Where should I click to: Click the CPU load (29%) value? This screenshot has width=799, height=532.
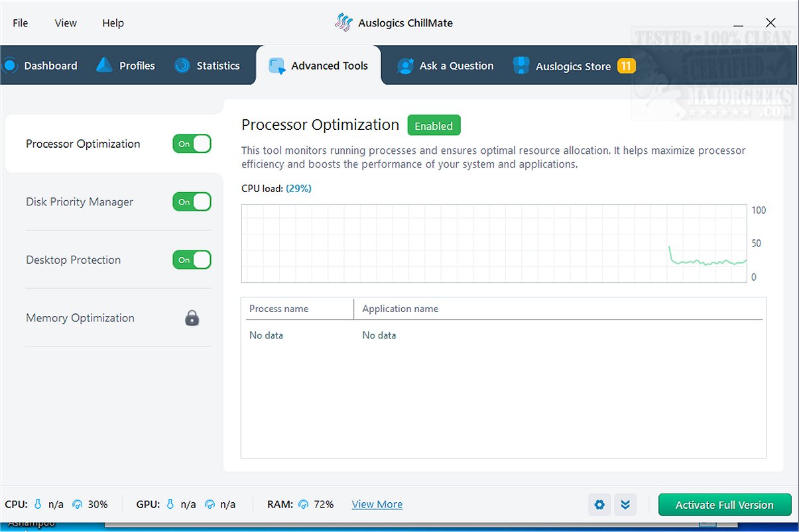pos(298,188)
